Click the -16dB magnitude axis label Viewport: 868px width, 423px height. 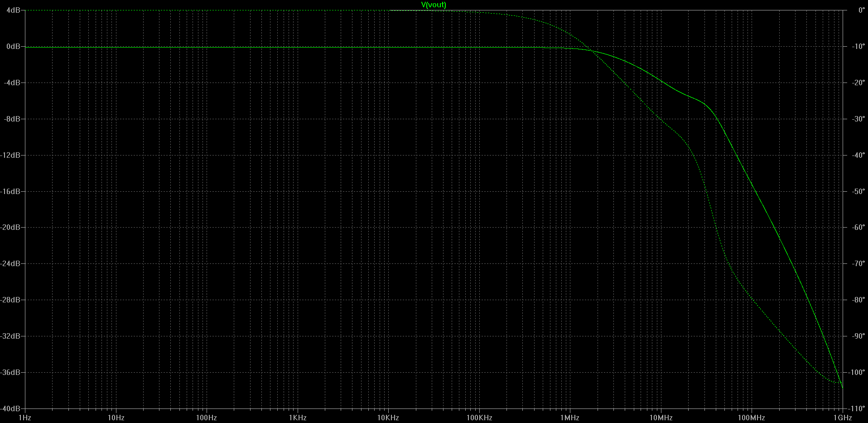10,191
